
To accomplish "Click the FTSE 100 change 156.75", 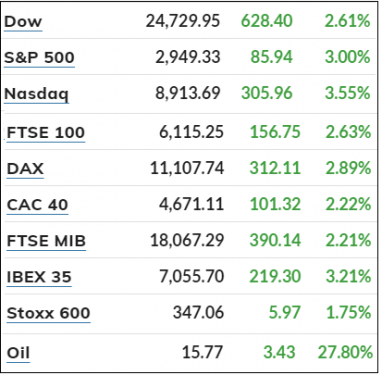I will point(275,132).
